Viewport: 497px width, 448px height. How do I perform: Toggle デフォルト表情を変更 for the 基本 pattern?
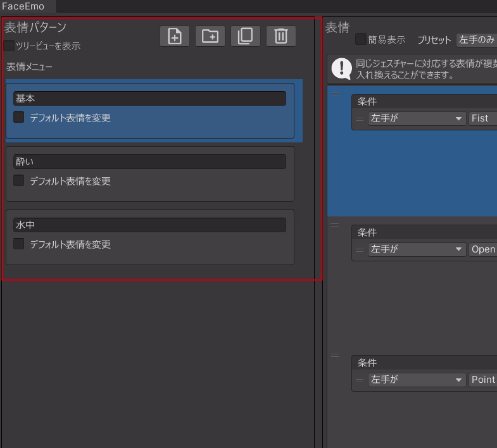[19, 117]
